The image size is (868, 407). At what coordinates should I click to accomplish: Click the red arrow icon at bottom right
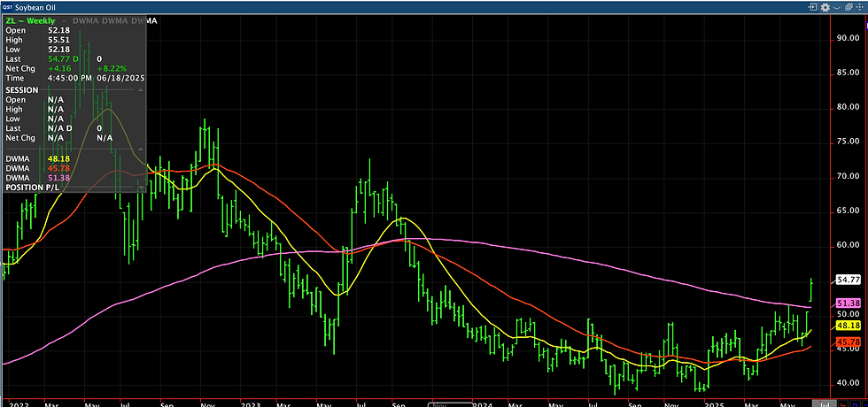843,403
